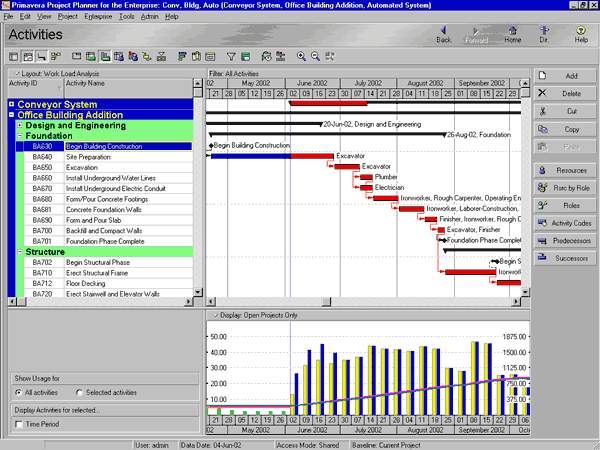Click the Back navigation icon
The image size is (600, 450).
(x=444, y=33)
